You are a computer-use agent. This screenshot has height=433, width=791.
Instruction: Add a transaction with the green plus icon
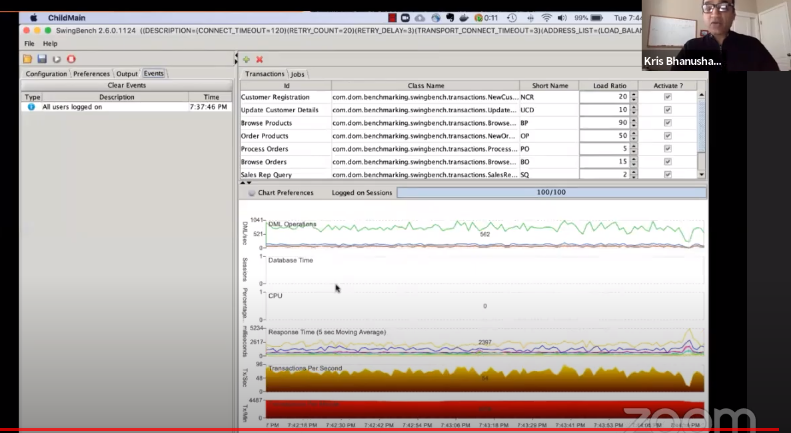point(246,60)
